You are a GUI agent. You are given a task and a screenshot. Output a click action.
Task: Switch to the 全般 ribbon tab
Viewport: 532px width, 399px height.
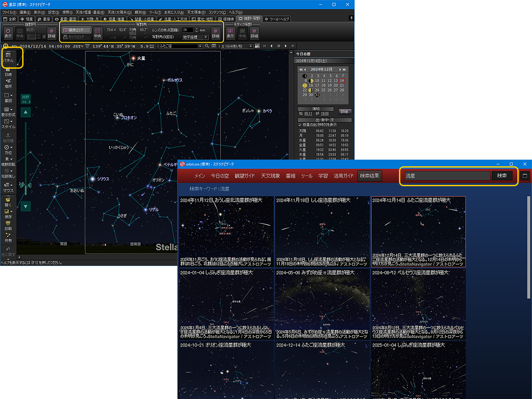tap(9, 19)
